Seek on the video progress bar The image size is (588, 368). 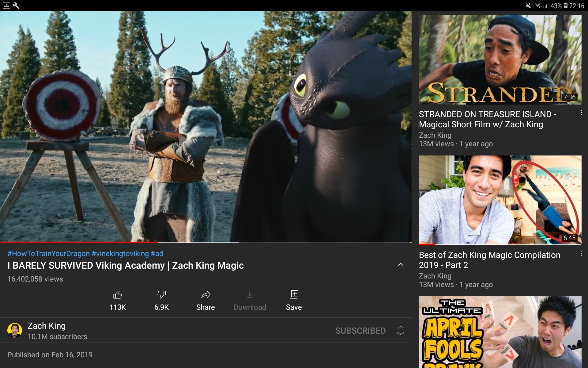(205, 242)
